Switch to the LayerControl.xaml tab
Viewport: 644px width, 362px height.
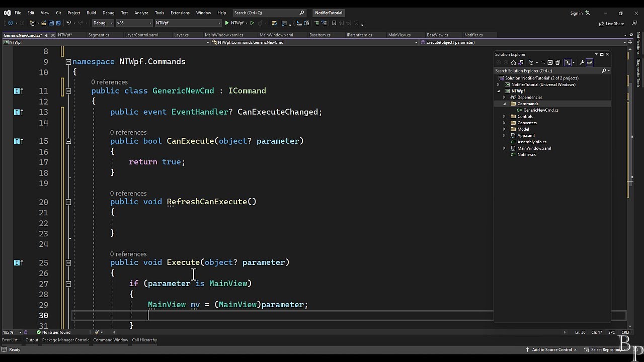click(141, 35)
